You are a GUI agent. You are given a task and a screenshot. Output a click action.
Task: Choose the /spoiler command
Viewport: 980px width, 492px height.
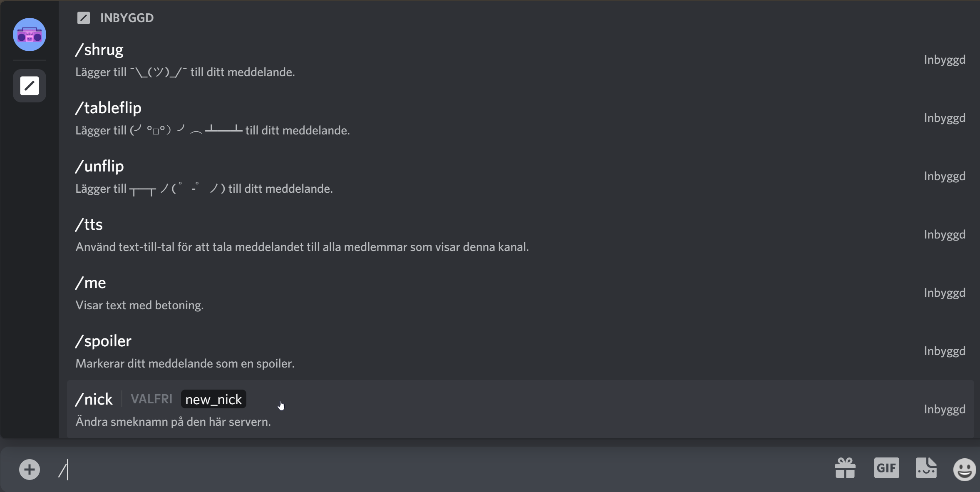(103, 341)
